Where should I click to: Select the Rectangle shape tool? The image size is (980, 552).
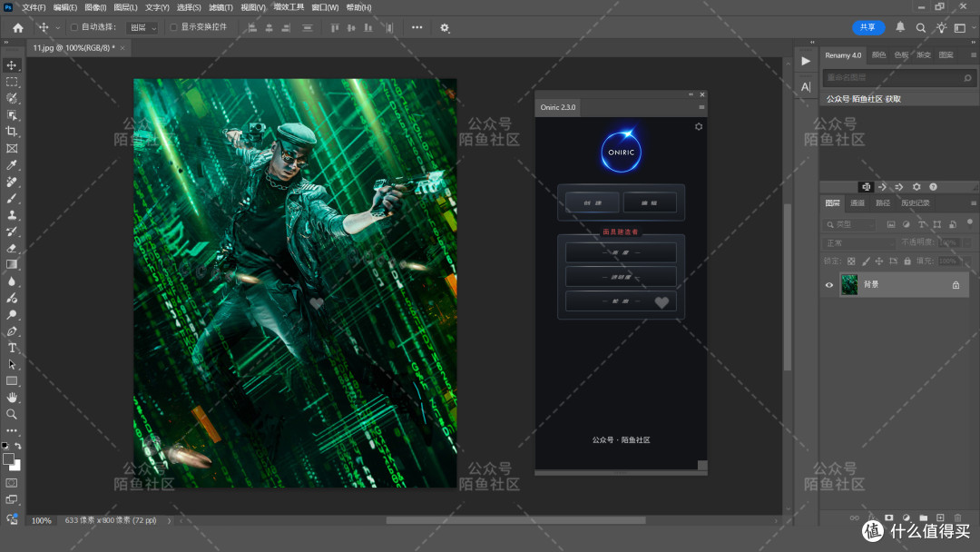coord(12,380)
